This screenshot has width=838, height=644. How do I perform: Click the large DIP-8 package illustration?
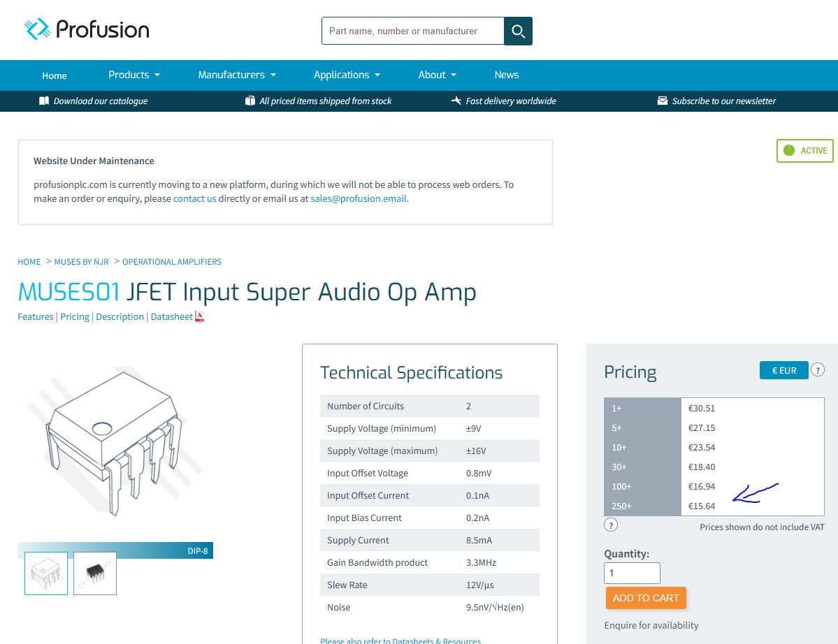click(x=115, y=441)
